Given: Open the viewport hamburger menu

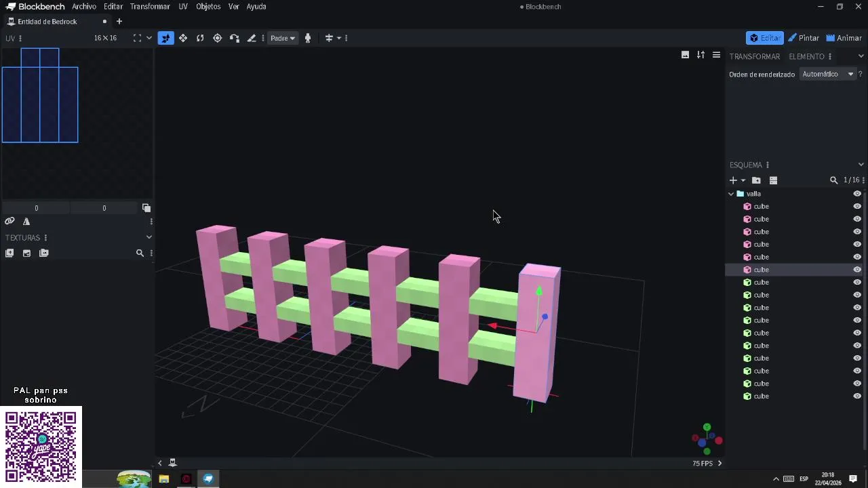Looking at the screenshot, I should click(716, 55).
